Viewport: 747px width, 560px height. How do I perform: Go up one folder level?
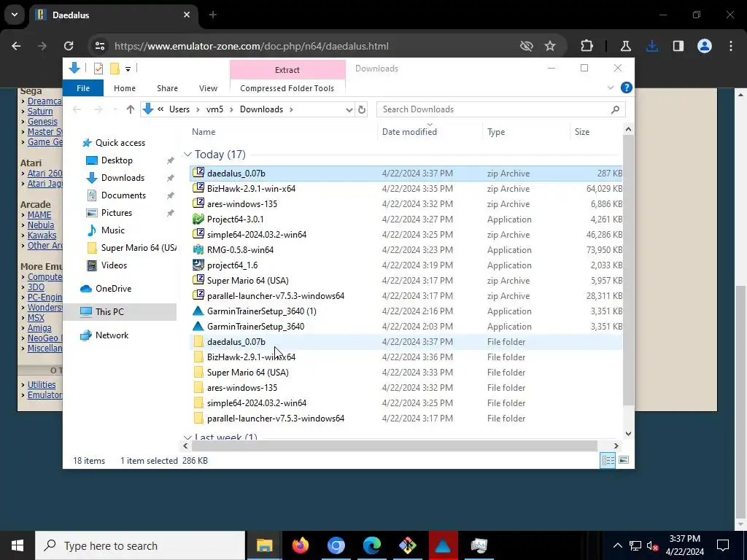click(130, 109)
